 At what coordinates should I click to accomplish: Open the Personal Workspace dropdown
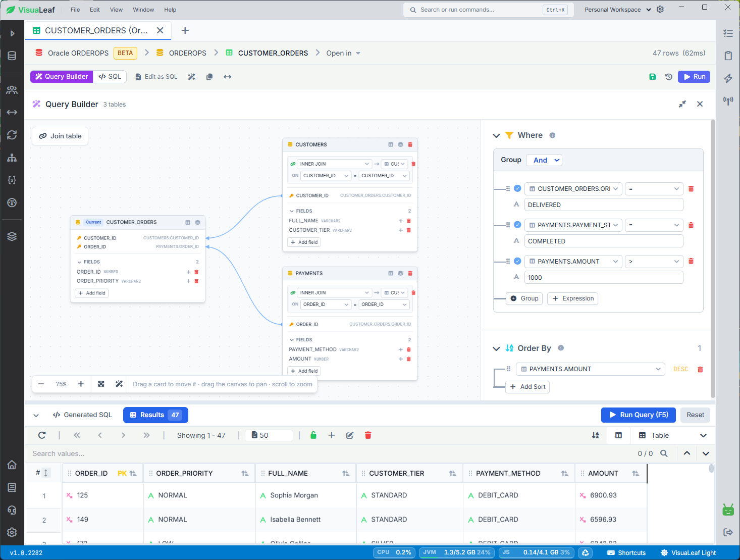click(x=618, y=10)
